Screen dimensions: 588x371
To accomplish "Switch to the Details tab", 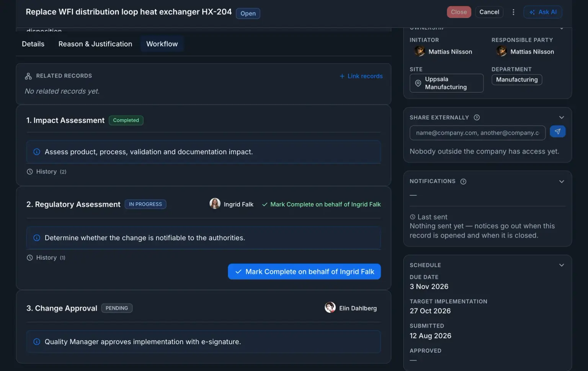I will (33, 44).
